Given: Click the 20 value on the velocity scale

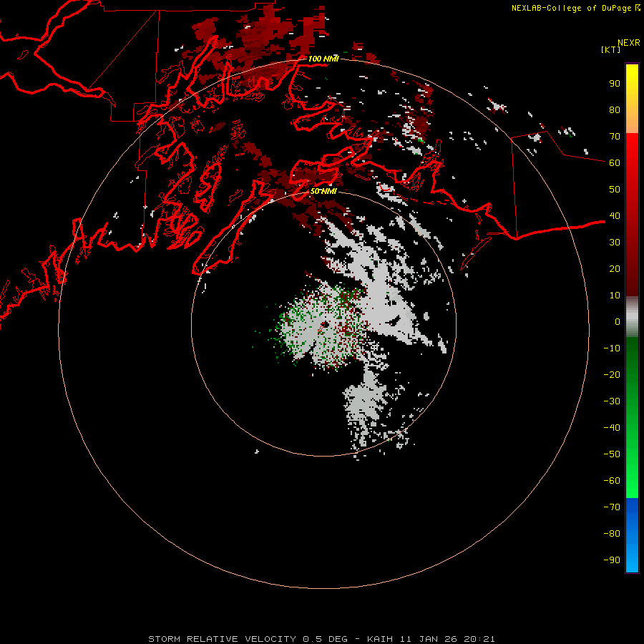Looking at the screenshot, I should click(615, 269).
